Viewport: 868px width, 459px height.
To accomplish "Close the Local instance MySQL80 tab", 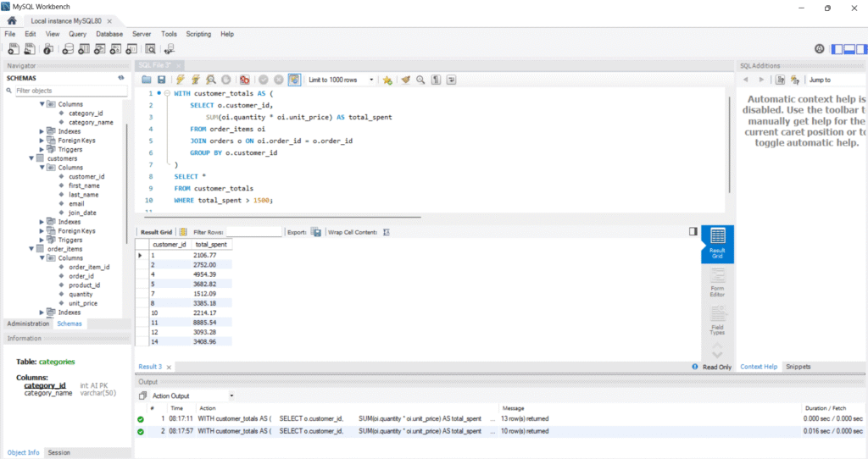I will pyautogui.click(x=109, y=21).
